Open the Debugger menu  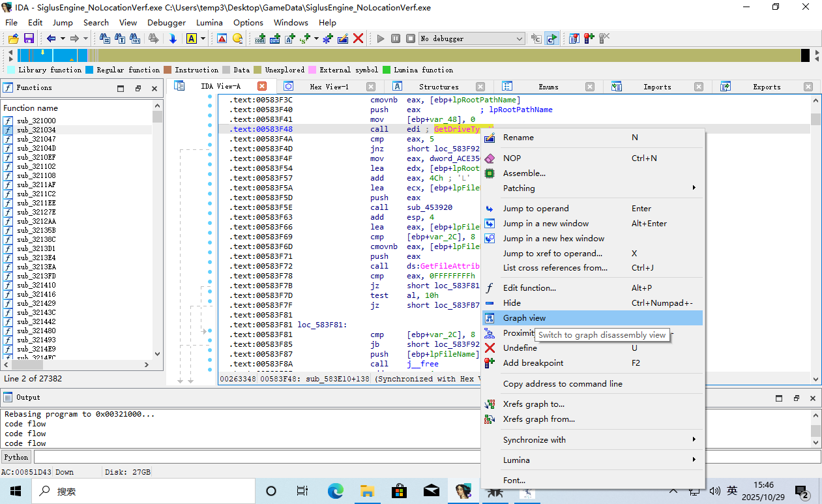tap(166, 22)
